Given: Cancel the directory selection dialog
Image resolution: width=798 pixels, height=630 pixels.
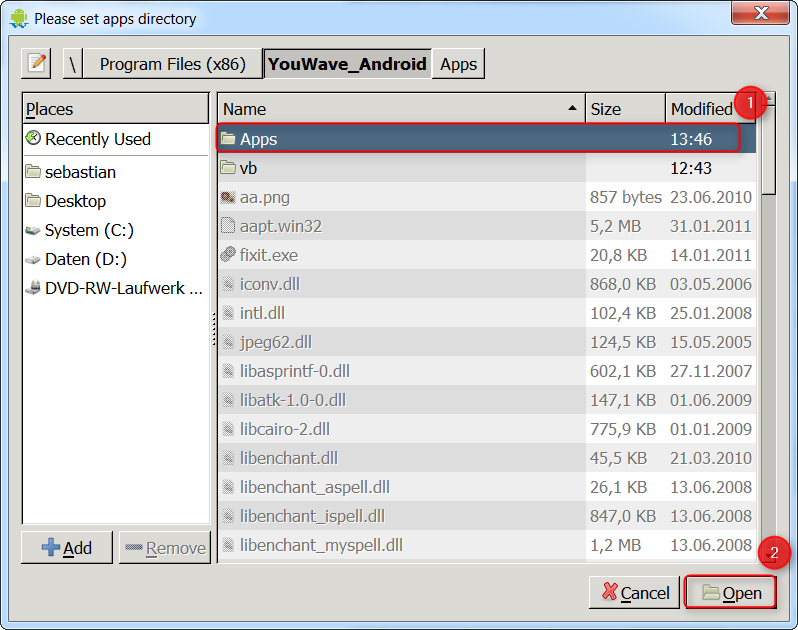Looking at the screenshot, I should pos(634,592).
